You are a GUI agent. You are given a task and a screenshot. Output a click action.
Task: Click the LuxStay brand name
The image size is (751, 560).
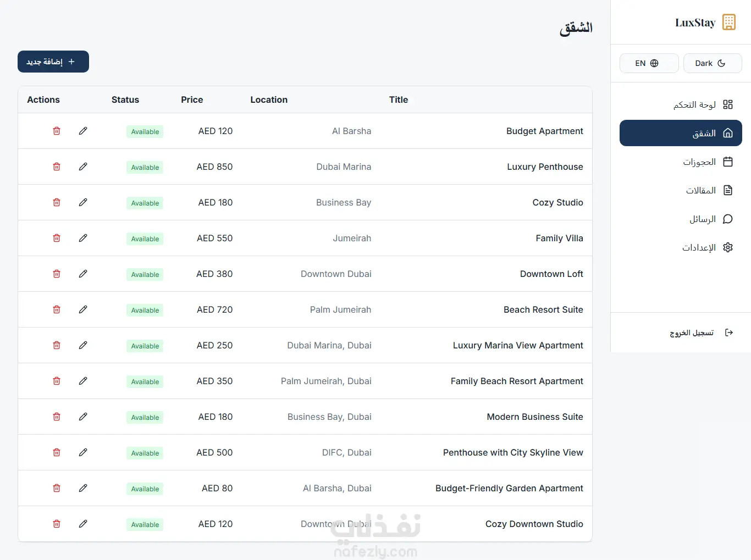[695, 23]
